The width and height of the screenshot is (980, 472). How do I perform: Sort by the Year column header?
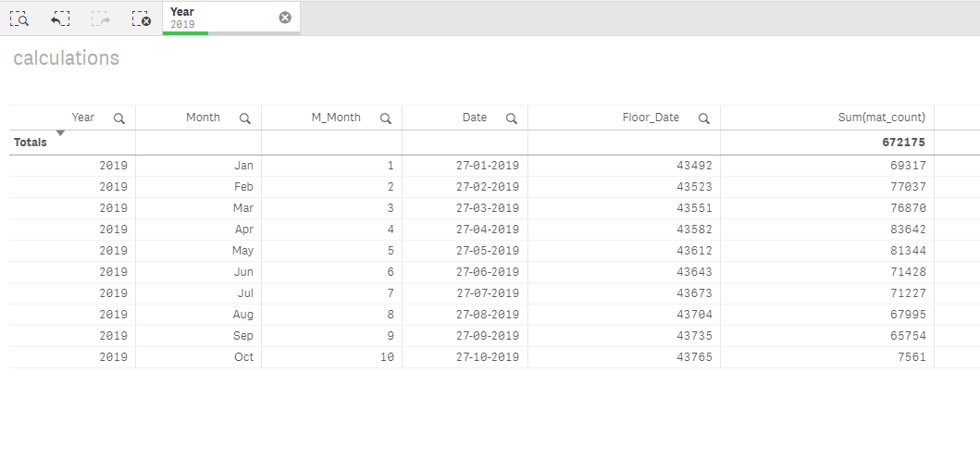[x=82, y=118]
